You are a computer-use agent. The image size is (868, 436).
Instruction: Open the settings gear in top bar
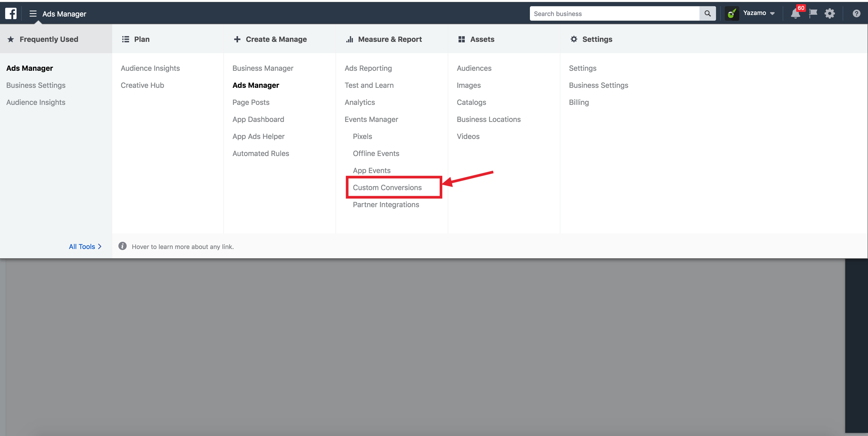pos(829,13)
